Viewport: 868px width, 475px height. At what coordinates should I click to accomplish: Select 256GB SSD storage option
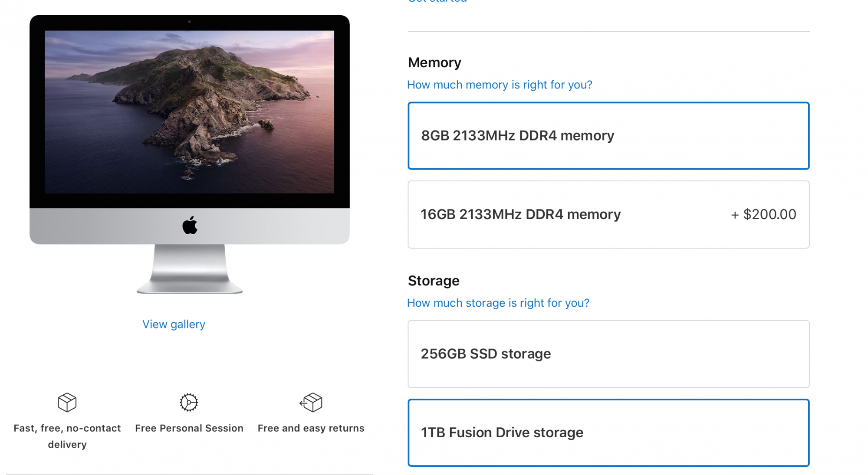(608, 354)
